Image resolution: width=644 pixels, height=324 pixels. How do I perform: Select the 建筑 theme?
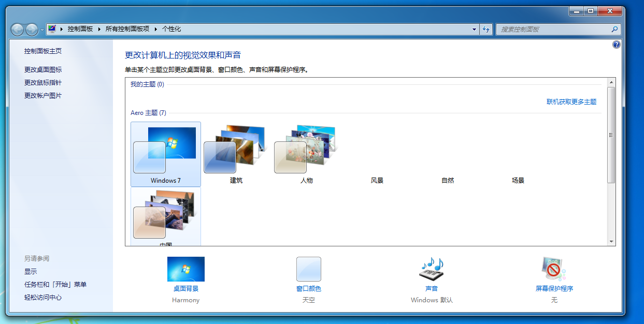click(236, 154)
